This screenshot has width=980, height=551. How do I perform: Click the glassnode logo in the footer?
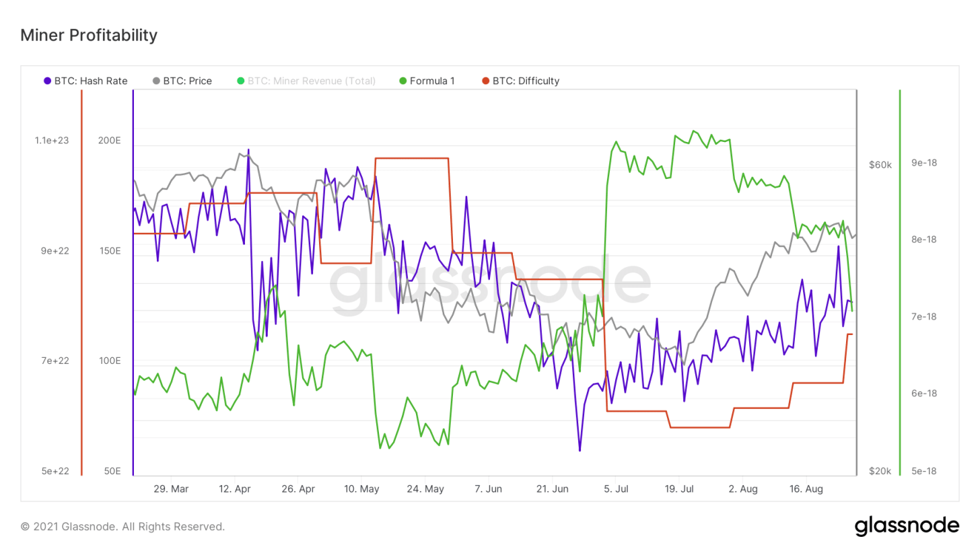point(906,525)
